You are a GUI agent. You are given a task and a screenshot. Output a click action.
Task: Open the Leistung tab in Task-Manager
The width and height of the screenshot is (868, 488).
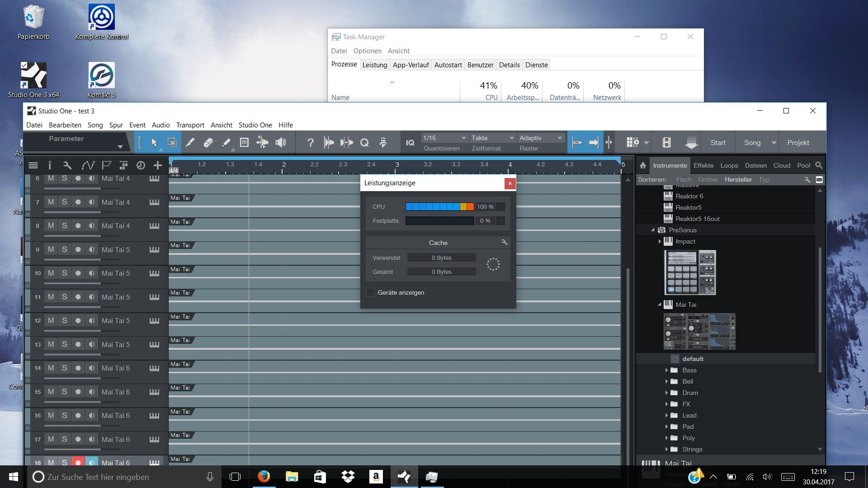click(x=375, y=65)
